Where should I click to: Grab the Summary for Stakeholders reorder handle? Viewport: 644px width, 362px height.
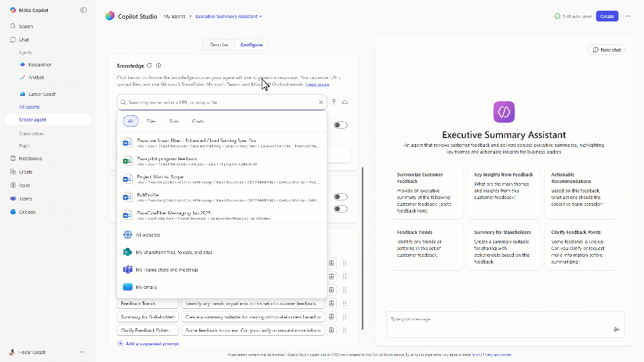click(345, 317)
